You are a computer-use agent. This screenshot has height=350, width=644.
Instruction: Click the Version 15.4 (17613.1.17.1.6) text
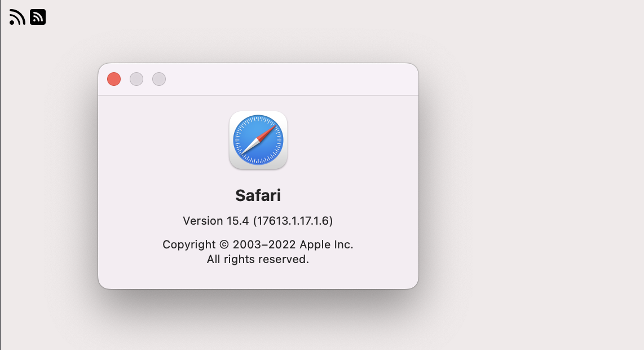pyautogui.click(x=258, y=221)
